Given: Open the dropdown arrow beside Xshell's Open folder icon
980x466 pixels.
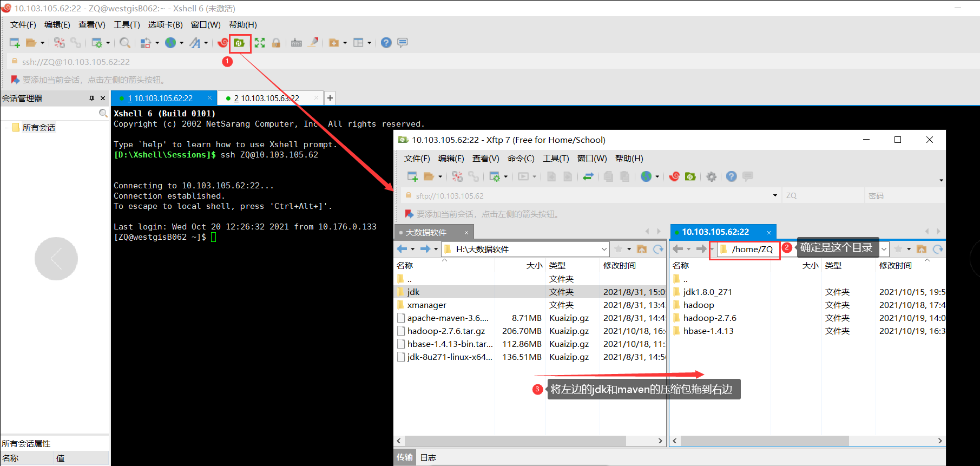Looking at the screenshot, I should (42, 43).
